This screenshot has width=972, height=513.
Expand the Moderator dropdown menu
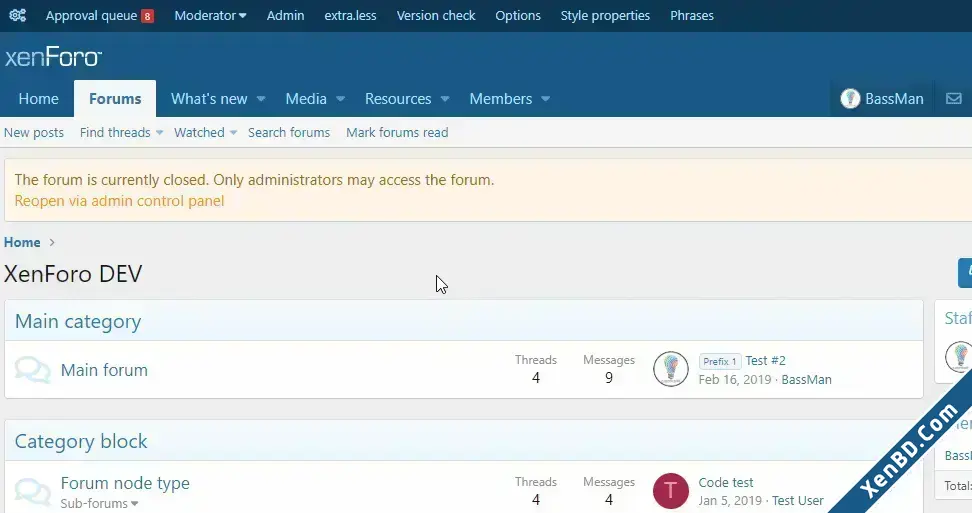click(x=210, y=15)
